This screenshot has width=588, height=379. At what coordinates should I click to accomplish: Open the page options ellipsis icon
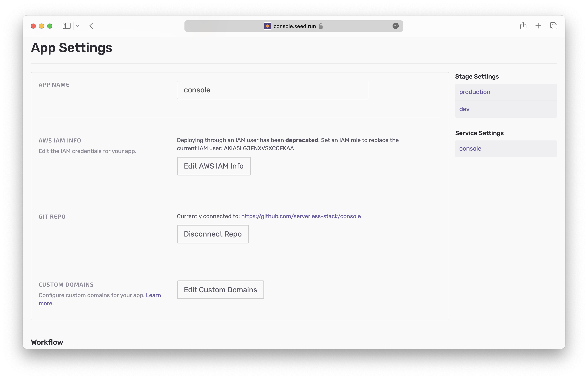(395, 26)
